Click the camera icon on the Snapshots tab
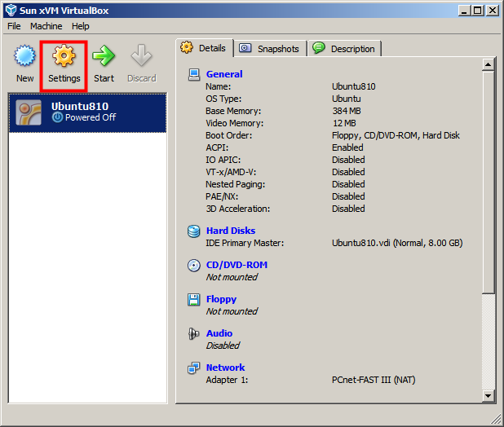This screenshot has width=504, height=427. coord(245,48)
